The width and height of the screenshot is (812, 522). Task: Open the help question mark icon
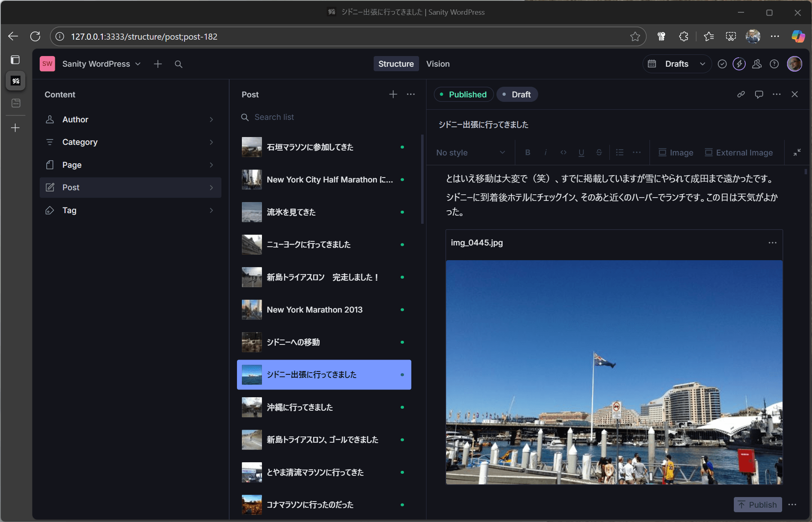774,64
